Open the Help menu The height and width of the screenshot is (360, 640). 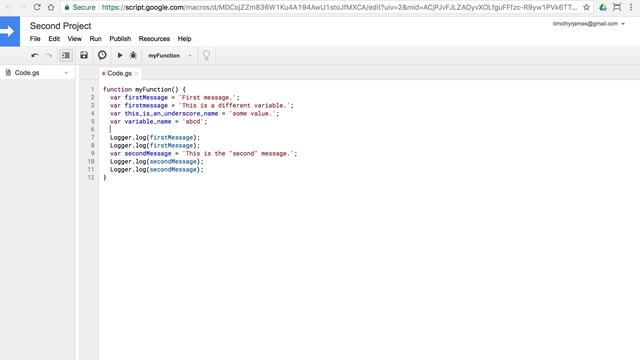click(x=184, y=39)
